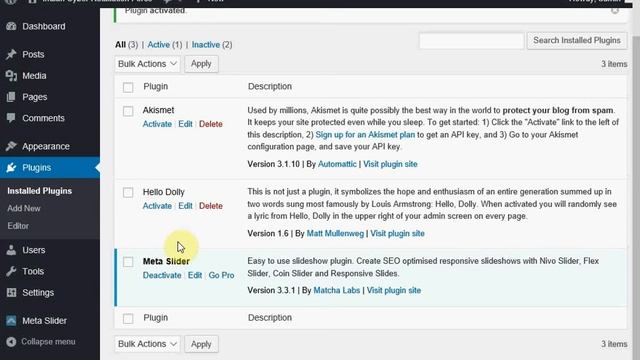640x360 pixels.
Task: Open the Meta Slider menu
Action: (44, 321)
